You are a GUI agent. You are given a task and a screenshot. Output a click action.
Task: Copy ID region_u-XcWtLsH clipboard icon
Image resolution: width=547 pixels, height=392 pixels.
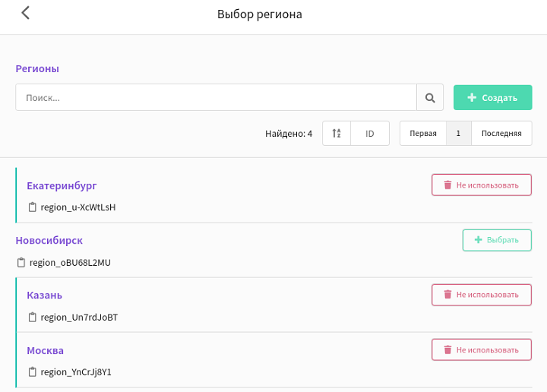pos(32,207)
